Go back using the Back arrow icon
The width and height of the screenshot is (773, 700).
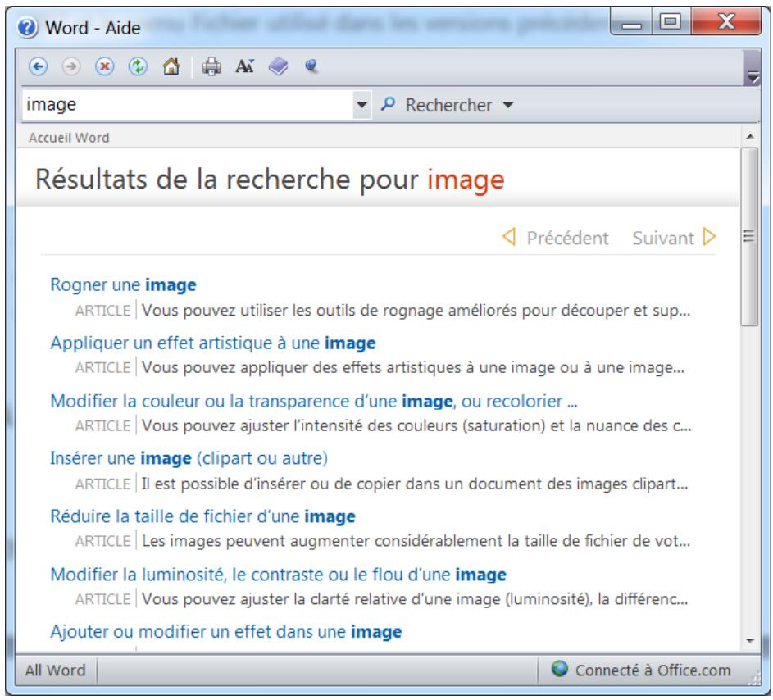coord(38,66)
